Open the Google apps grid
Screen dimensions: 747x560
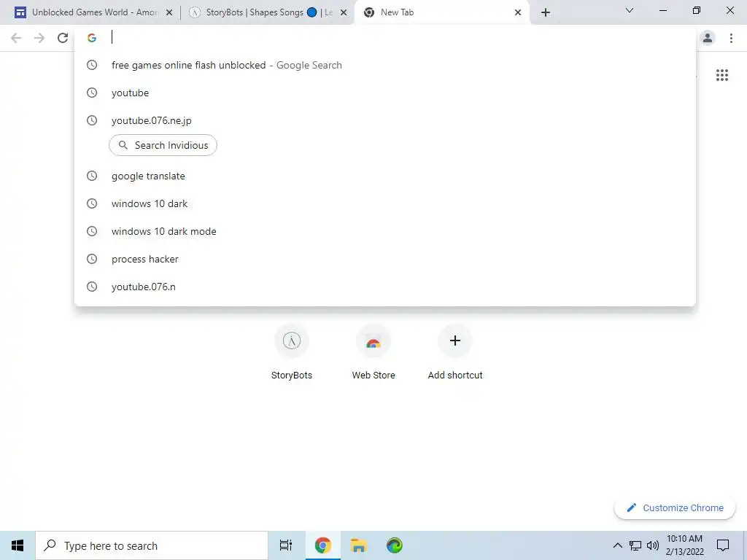(x=721, y=75)
